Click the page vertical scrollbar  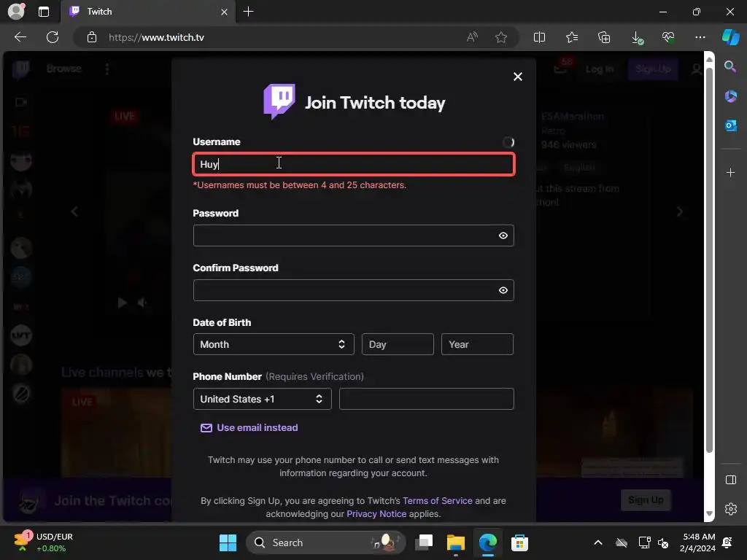click(x=709, y=260)
